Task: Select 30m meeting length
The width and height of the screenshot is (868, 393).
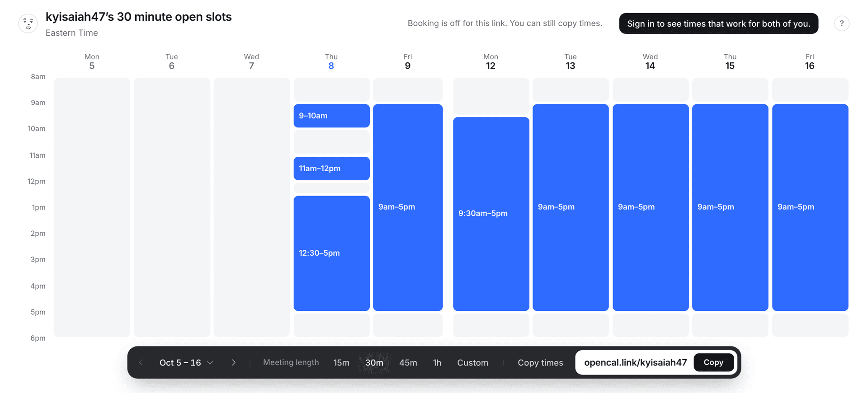Action: 374,363
